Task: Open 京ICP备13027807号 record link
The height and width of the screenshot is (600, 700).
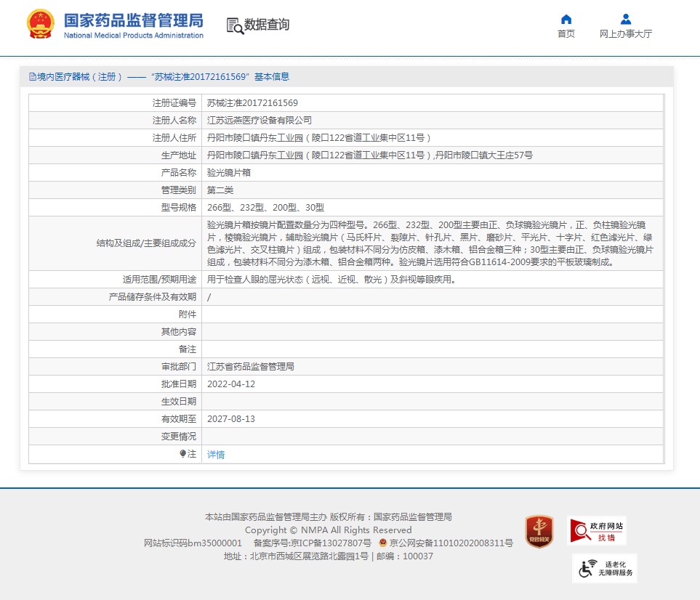Action: click(331, 543)
